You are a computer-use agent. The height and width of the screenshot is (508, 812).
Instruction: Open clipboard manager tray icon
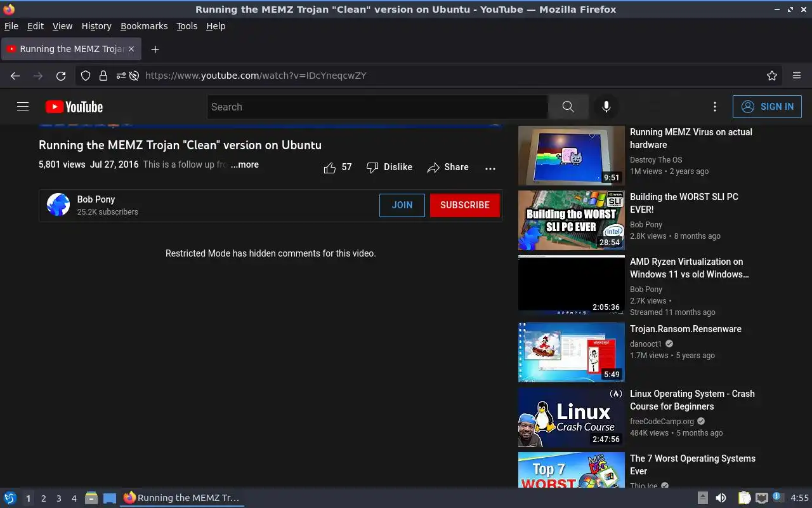tap(744, 498)
